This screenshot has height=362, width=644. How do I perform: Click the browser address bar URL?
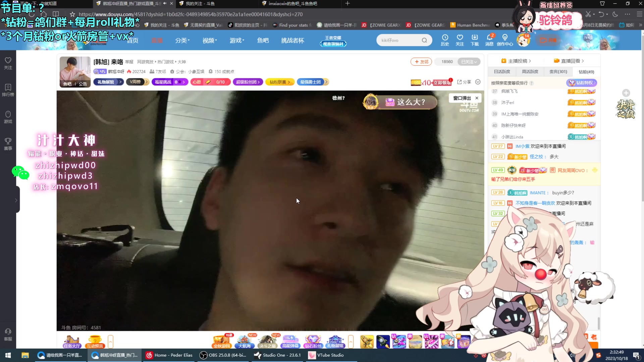pos(191,14)
